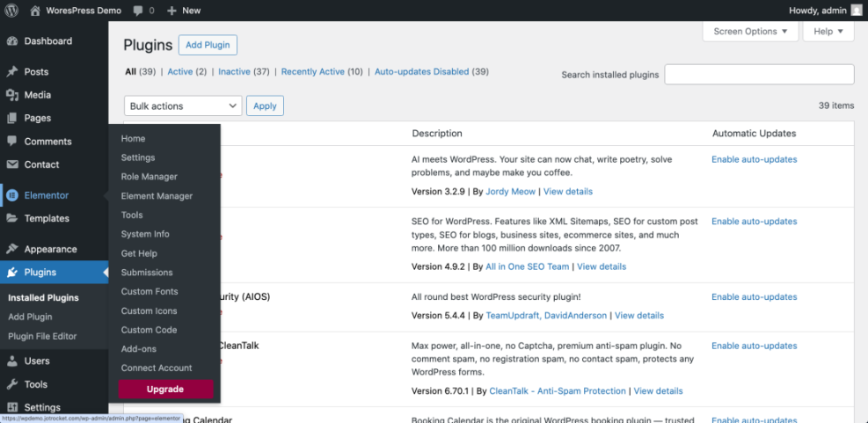The image size is (868, 423).
Task: Click the Dashboard gauge icon
Action: click(x=12, y=41)
